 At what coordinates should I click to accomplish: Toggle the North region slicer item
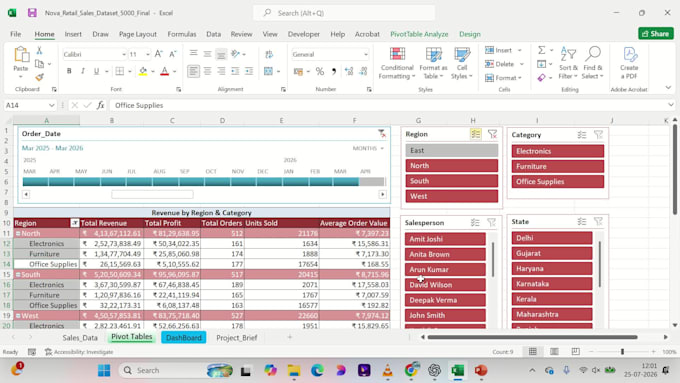point(451,166)
